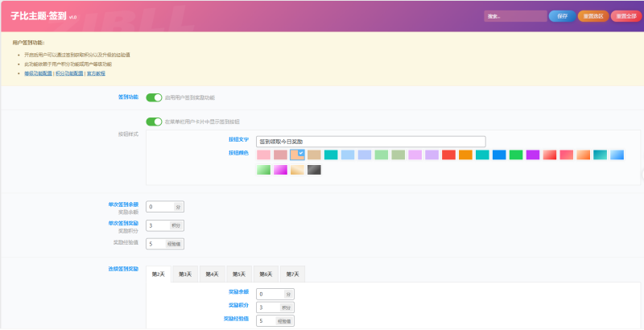Switch to the 第3天 tab
This screenshot has width=644, height=330.
click(185, 274)
